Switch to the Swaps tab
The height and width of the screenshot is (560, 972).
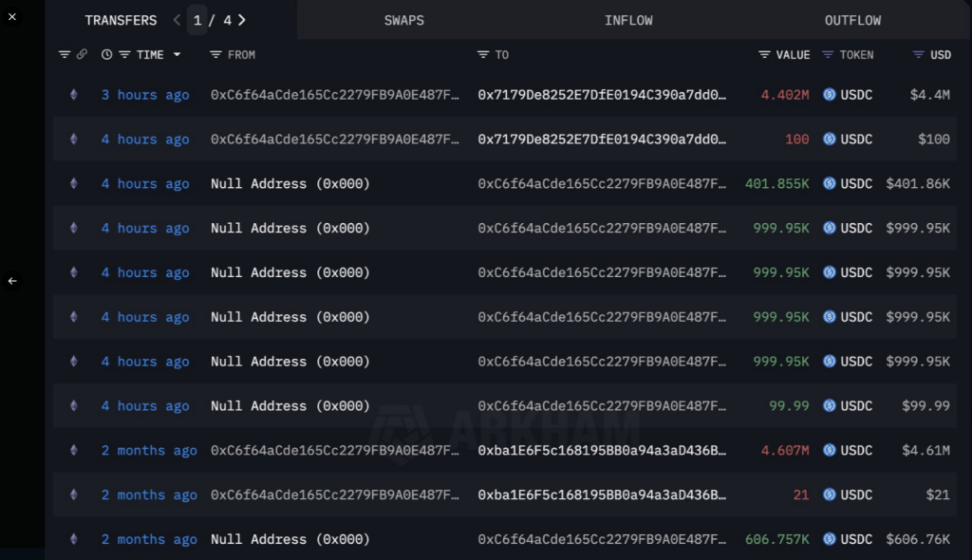point(403,20)
